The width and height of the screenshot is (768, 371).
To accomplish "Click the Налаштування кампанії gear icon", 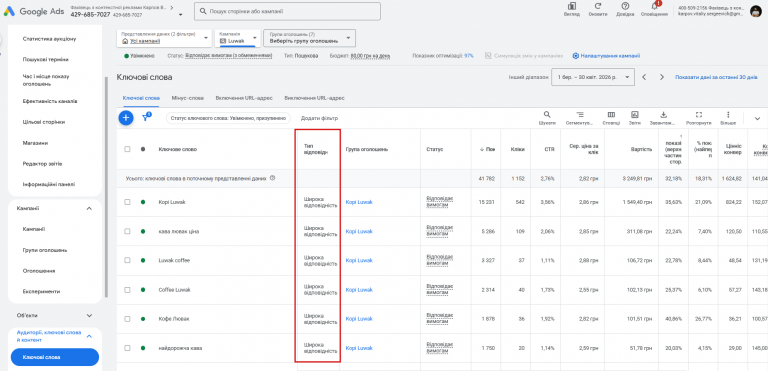I will (576, 56).
